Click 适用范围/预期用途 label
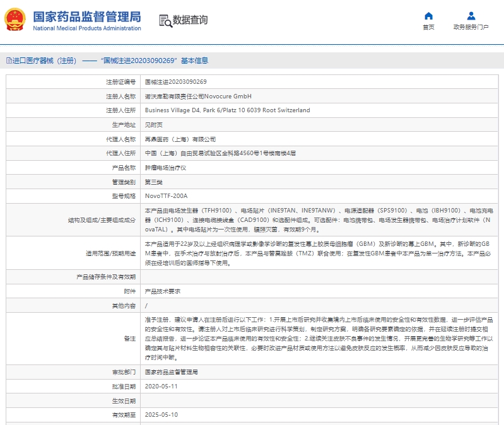This screenshot has width=504, height=425. click(x=110, y=253)
